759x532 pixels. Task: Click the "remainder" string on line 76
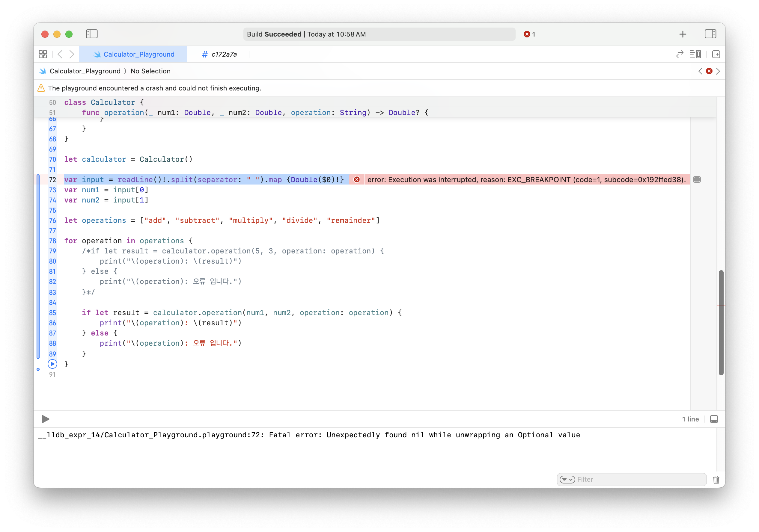click(351, 220)
